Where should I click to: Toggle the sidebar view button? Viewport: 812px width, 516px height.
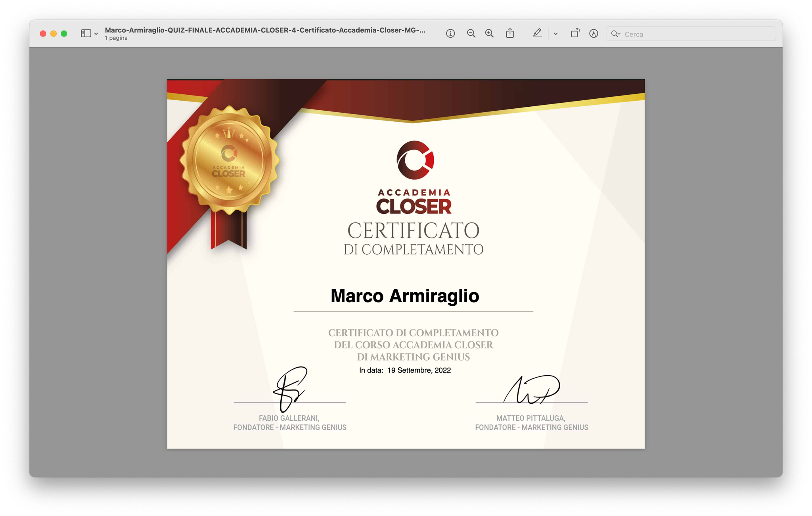pyautogui.click(x=86, y=34)
